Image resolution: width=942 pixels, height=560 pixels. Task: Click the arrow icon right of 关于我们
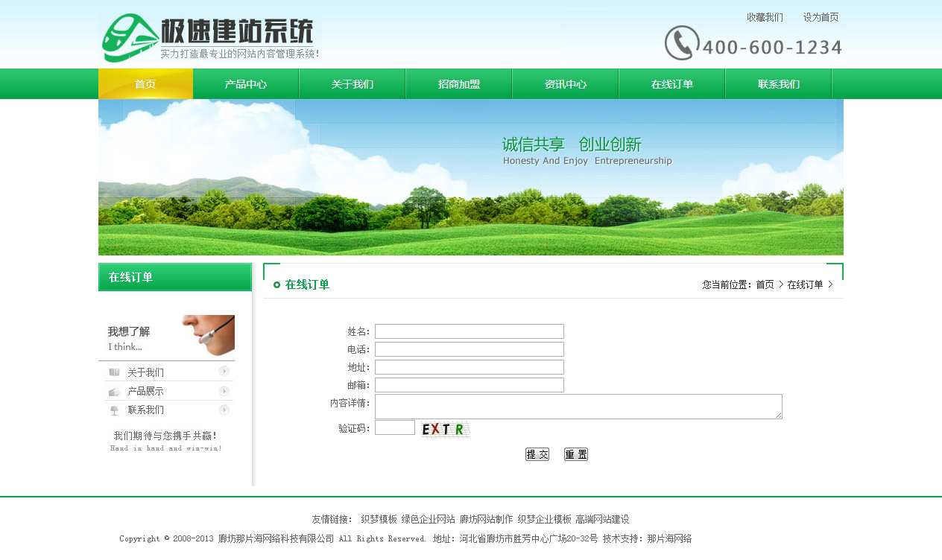click(x=224, y=372)
